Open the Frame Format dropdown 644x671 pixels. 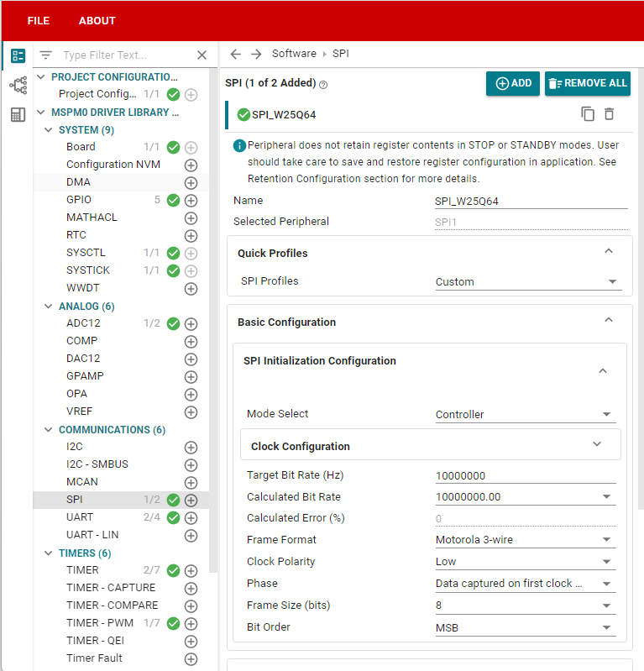point(526,540)
